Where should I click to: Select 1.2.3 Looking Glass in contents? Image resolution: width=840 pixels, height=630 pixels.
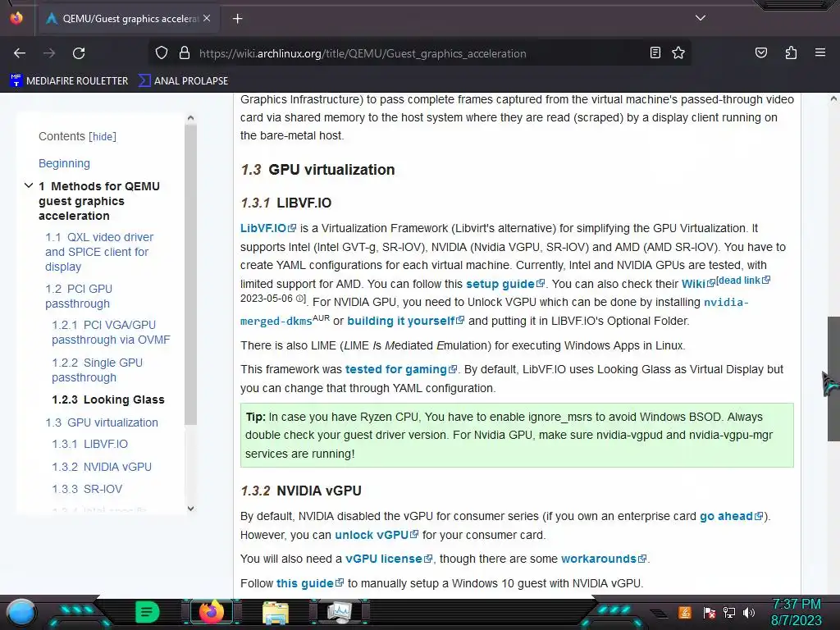click(108, 399)
